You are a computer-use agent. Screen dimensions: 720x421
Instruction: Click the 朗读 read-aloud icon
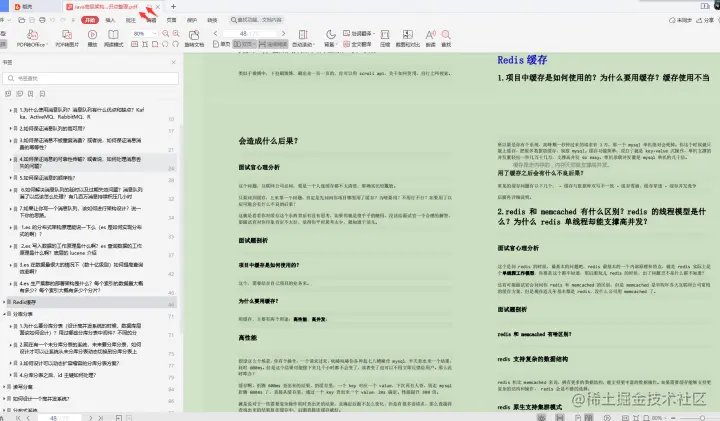point(430,35)
